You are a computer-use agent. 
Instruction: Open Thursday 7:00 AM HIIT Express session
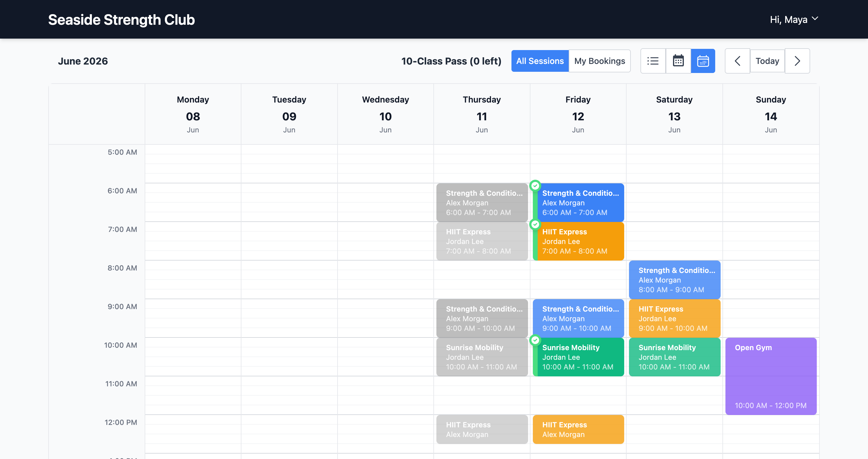[x=482, y=241]
